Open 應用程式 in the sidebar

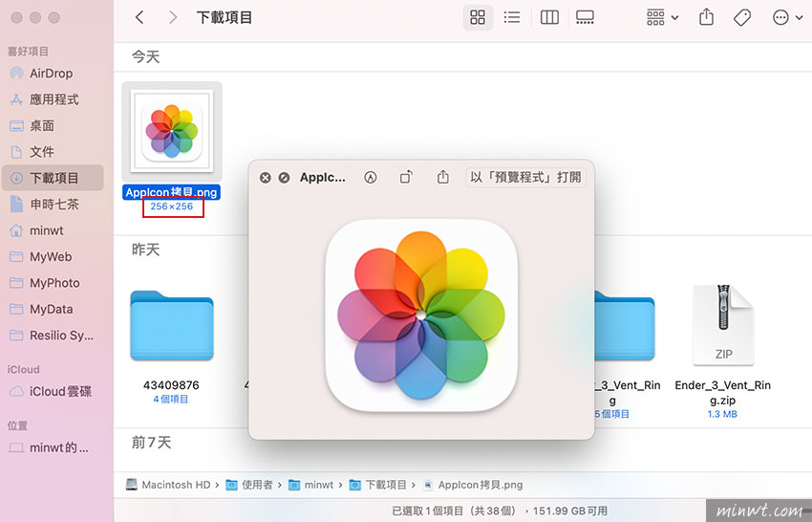coord(53,99)
